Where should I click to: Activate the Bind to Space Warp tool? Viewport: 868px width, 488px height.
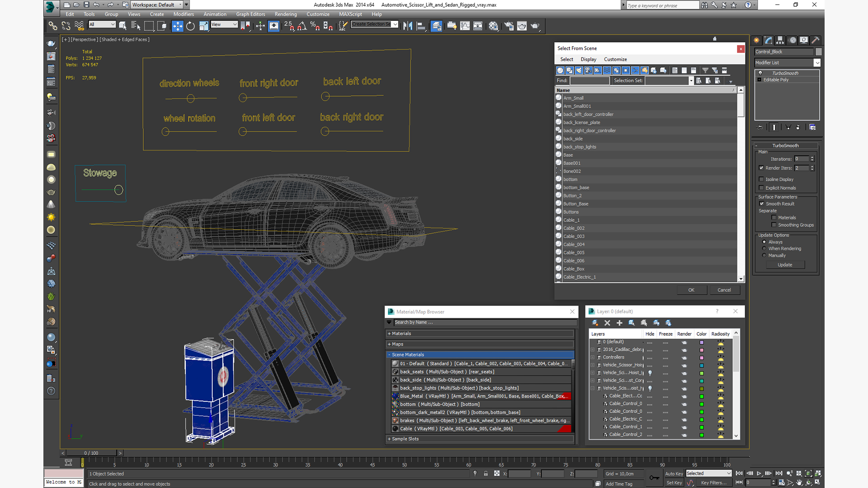(79, 26)
